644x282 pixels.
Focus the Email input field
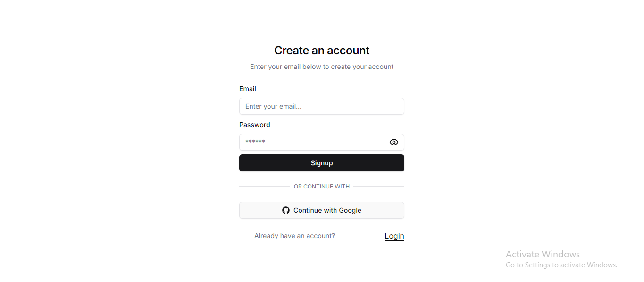click(x=322, y=106)
